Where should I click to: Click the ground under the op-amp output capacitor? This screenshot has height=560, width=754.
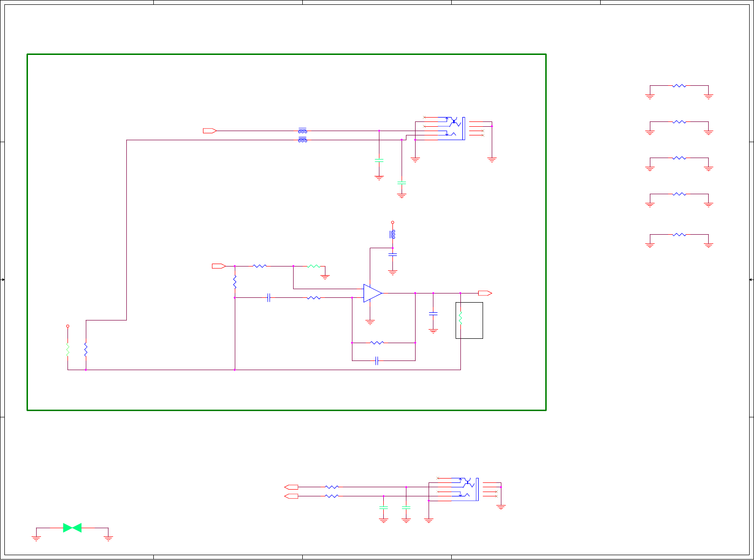click(433, 331)
